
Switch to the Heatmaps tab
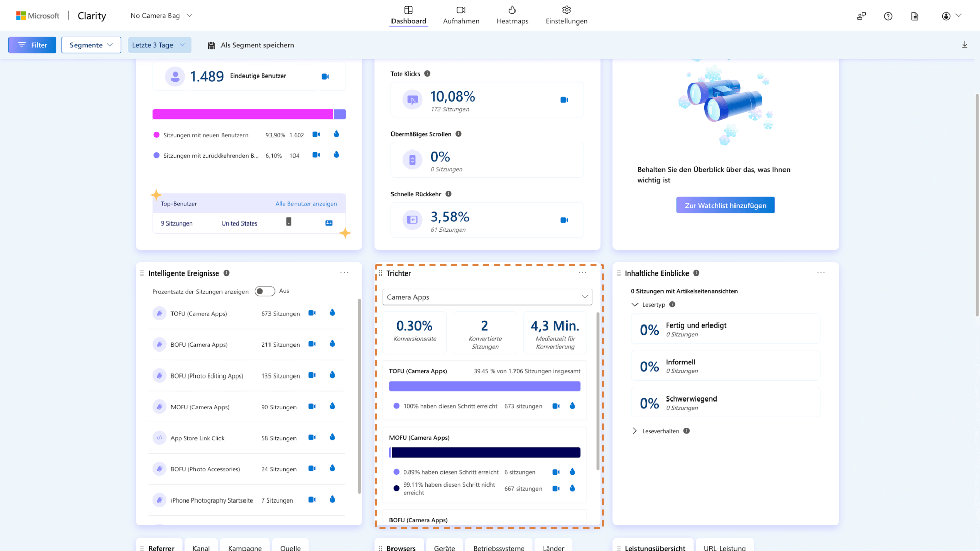512,15
